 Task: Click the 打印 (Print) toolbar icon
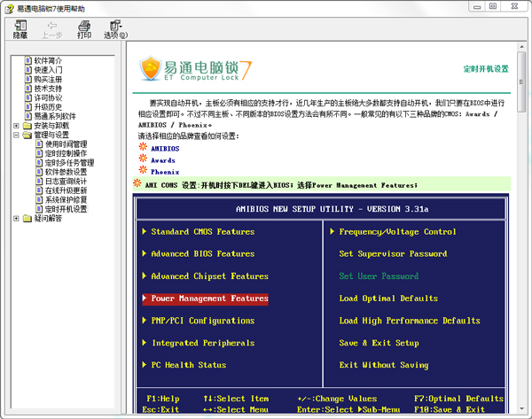[84, 29]
